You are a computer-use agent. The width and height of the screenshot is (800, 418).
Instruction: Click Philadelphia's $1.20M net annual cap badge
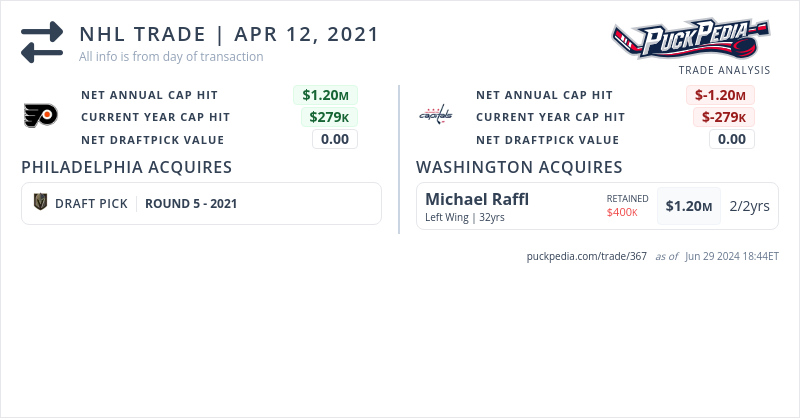pos(325,95)
